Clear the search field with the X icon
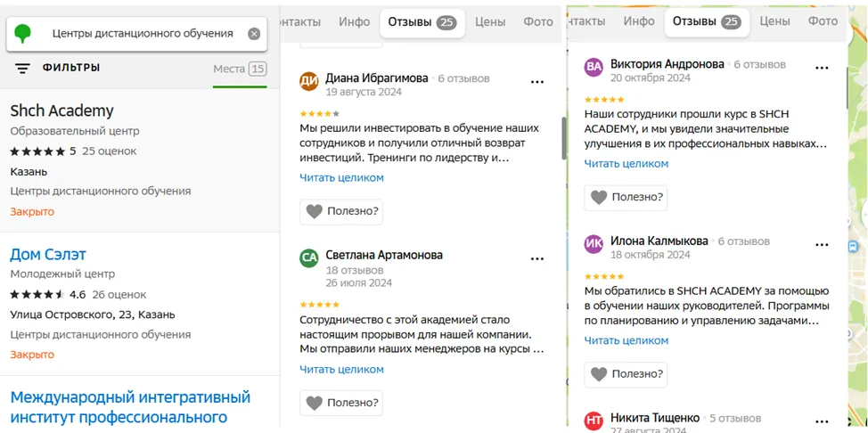The width and height of the screenshot is (868, 433). point(253,34)
